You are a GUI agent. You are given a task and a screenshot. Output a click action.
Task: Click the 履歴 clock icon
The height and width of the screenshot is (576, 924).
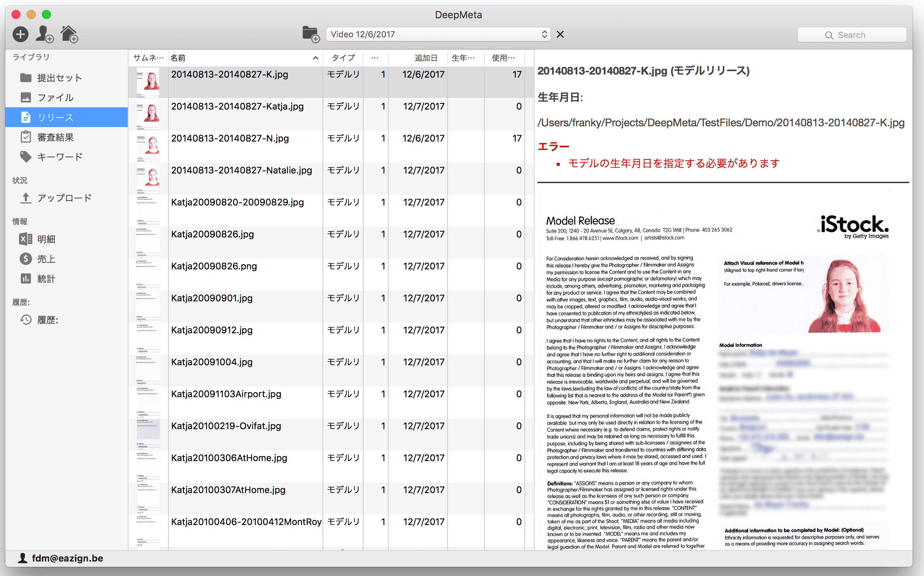[25, 320]
